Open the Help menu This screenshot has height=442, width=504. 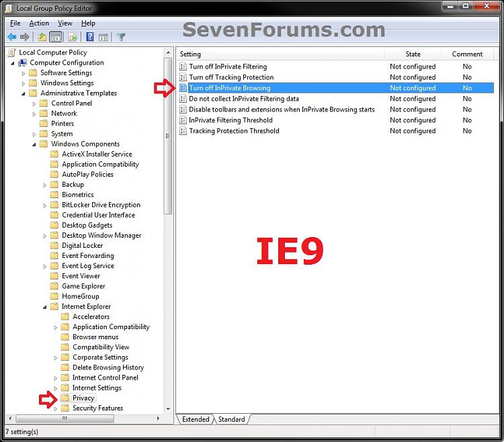[88, 23]
